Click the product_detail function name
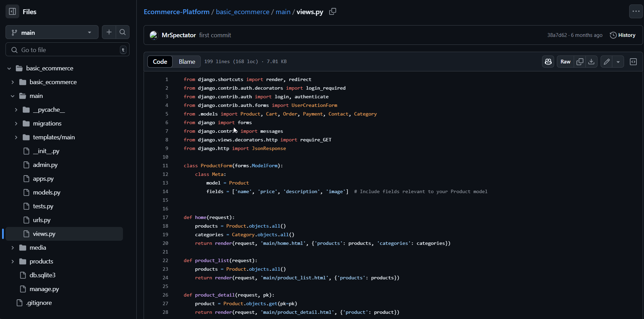The width and height of the screenshot is (644, 319). 215,295
